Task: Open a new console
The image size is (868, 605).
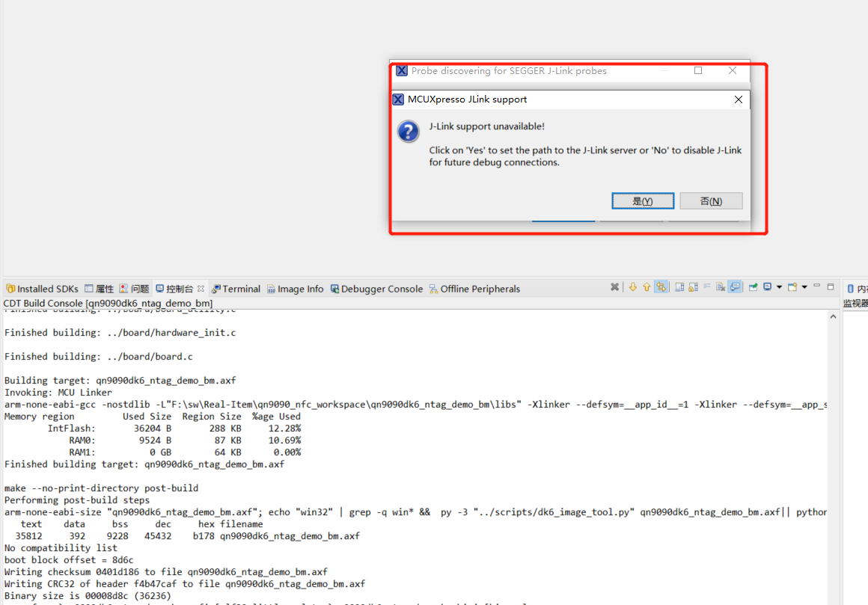Action: click(x=791, y=289)
